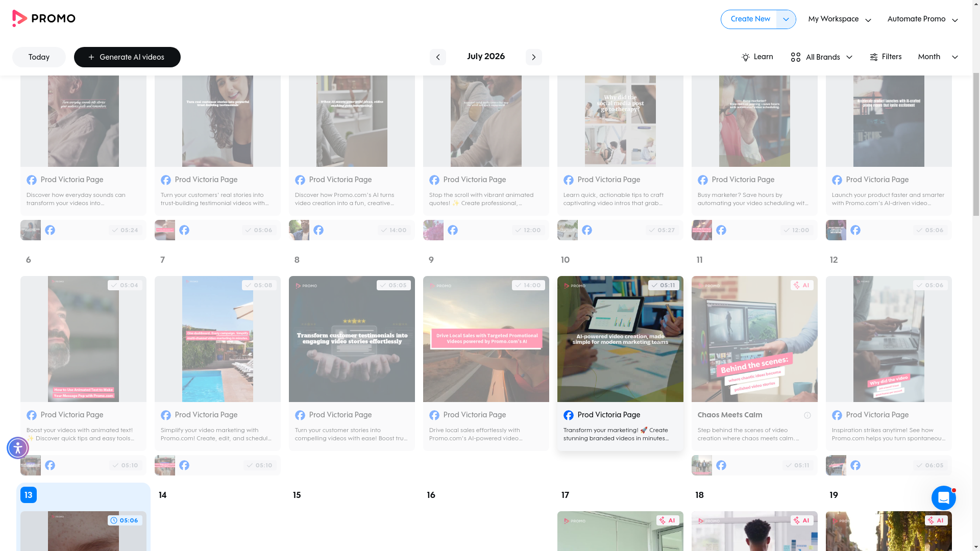980x551 pixels.
Task: Click the 'Chaos Meets Calm' title
Action: [730, 415]
